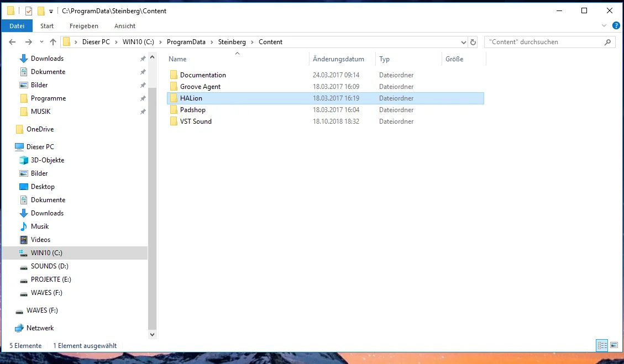Click the properties icon in title bar
Image resolution: width=624 pixels, height=364 pixels.
pos(29,10)
